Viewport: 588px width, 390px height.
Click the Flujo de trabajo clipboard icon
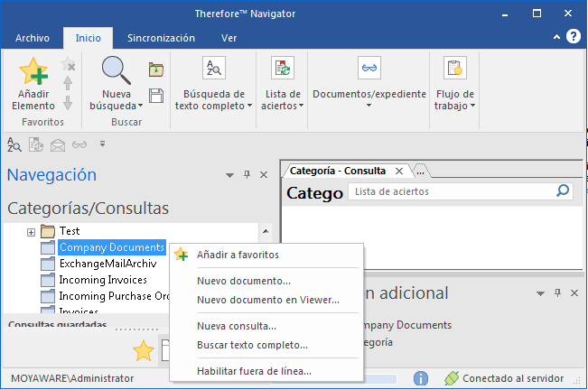(454, 69)
